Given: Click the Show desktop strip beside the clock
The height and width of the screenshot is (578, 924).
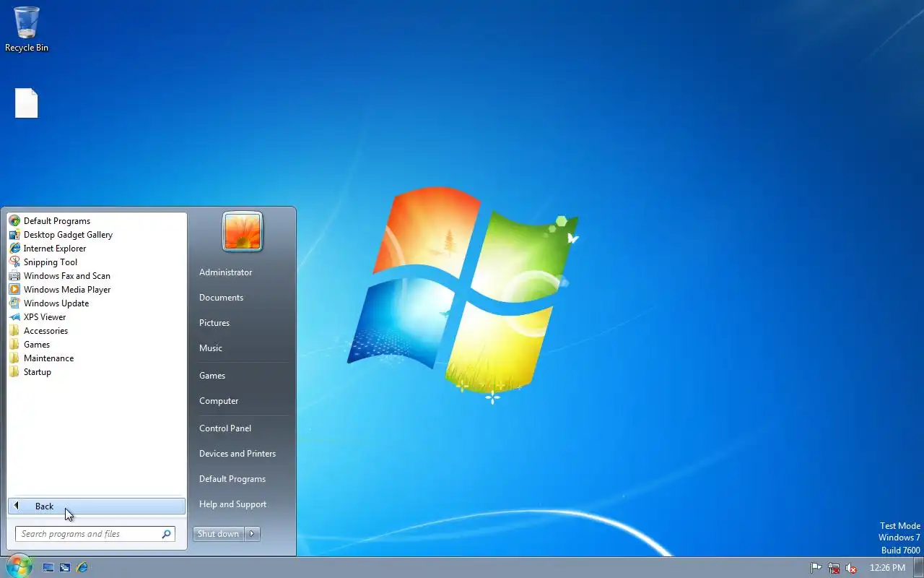Looking at the screenshot, I should point(919,568).
